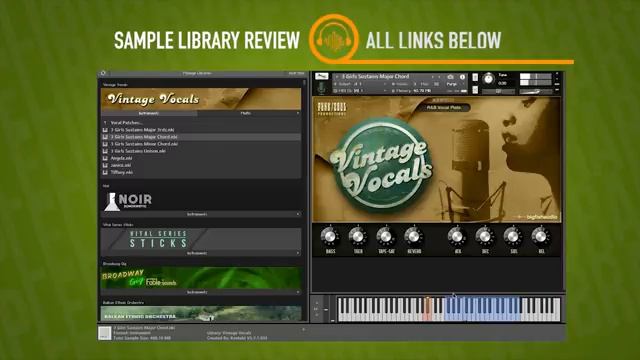The width and height of the screenshot is (640, 360).
Task: Click instrument icon beside Tiffany.nki
Action: point(105,172)
